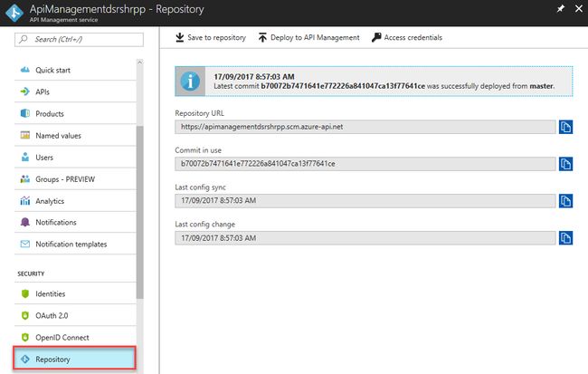Click the Identities shield icon

click(x=25, y=293)
